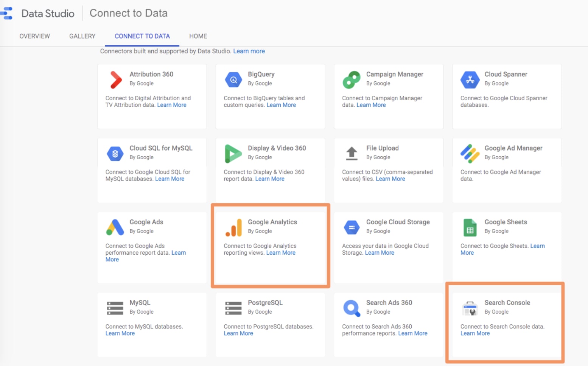Select the Attribution 360 connector title

click(151, 74)
